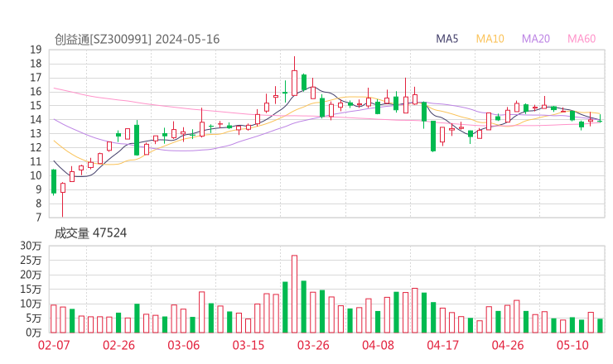
Task: Click the 04-26 date axis label
Action: [x=508, y=345]
